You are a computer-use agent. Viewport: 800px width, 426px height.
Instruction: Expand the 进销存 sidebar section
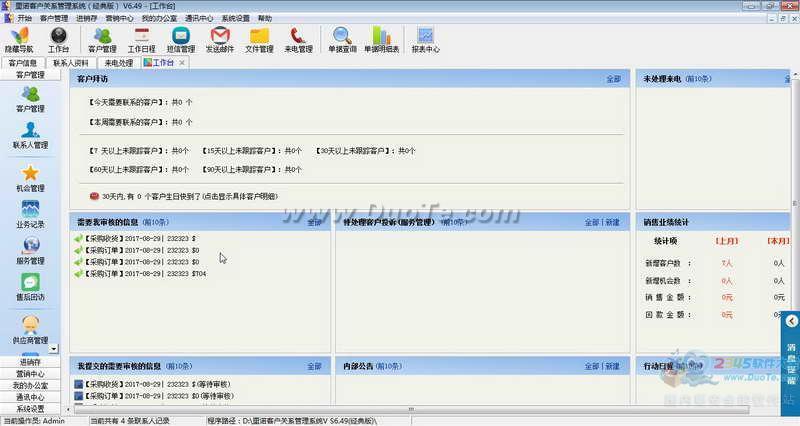[30, 362]
